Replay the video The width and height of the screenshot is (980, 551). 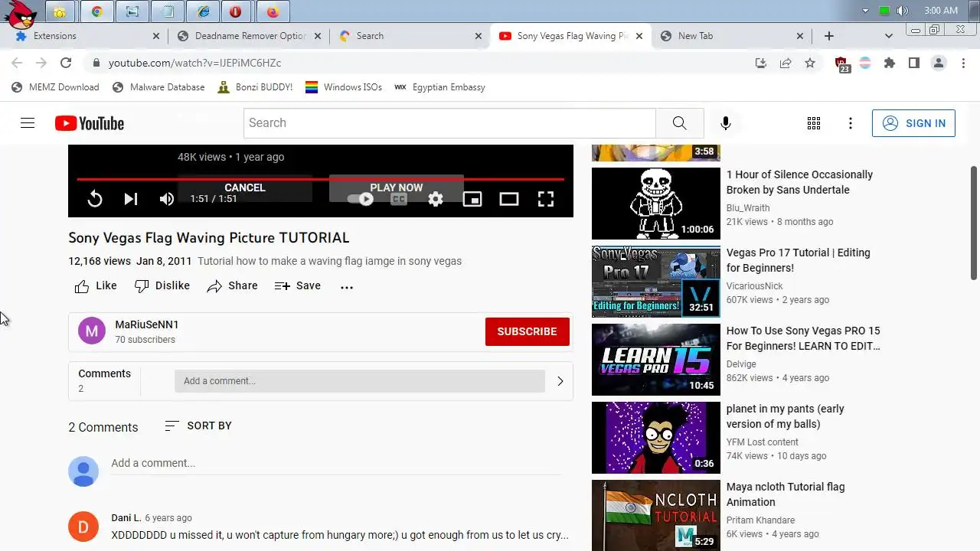(95, 199)
